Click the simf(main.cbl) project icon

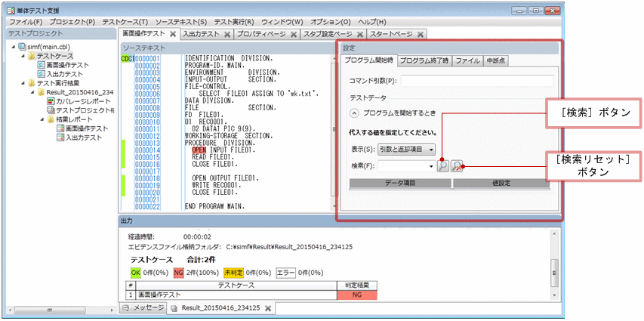tap(23, 47)
